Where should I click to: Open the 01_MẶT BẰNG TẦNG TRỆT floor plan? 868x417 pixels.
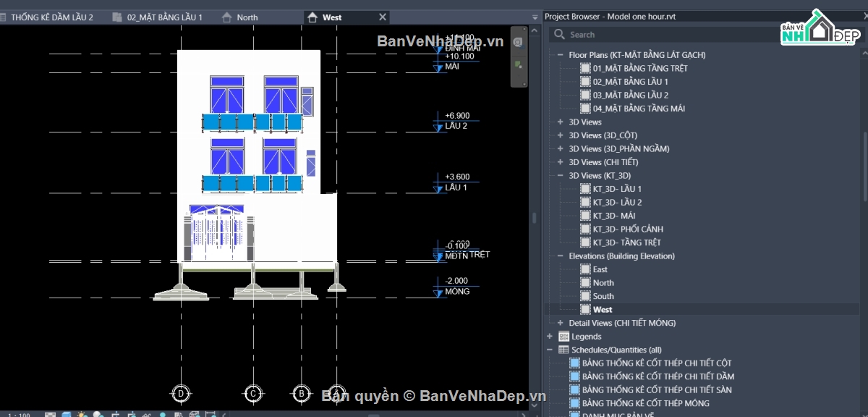point(640,68)
